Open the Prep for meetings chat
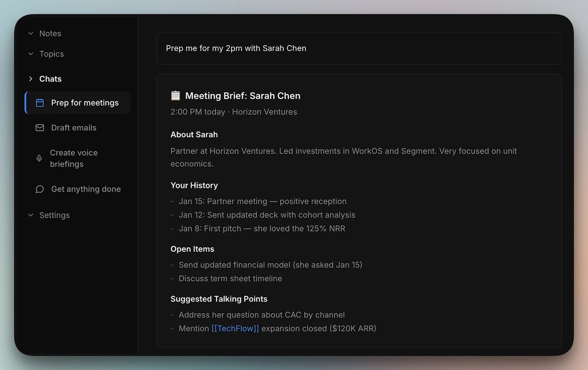This screenshot has height=370, width=588. (78, 103)
